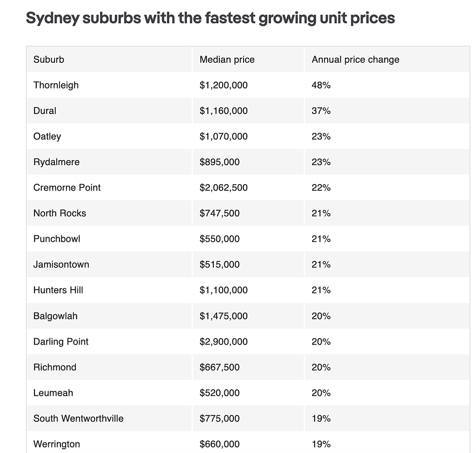
Task: Click Rydalmere's $895,000 price cell
Action: click(219, 162)
